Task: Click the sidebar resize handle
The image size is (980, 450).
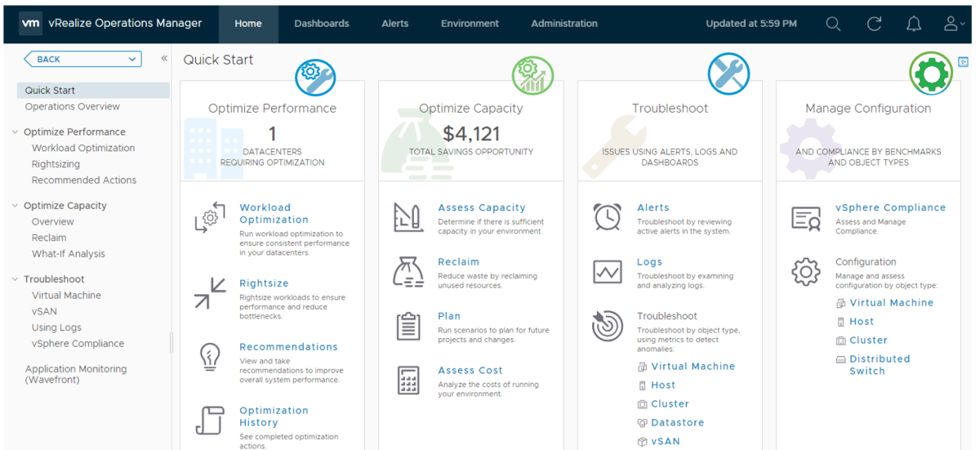Action: (171, 342)
